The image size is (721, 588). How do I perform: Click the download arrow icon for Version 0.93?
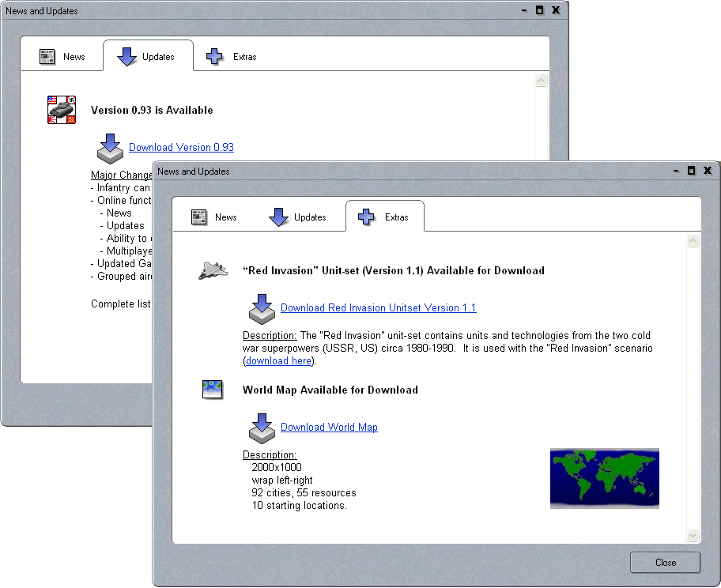point(109,148)
